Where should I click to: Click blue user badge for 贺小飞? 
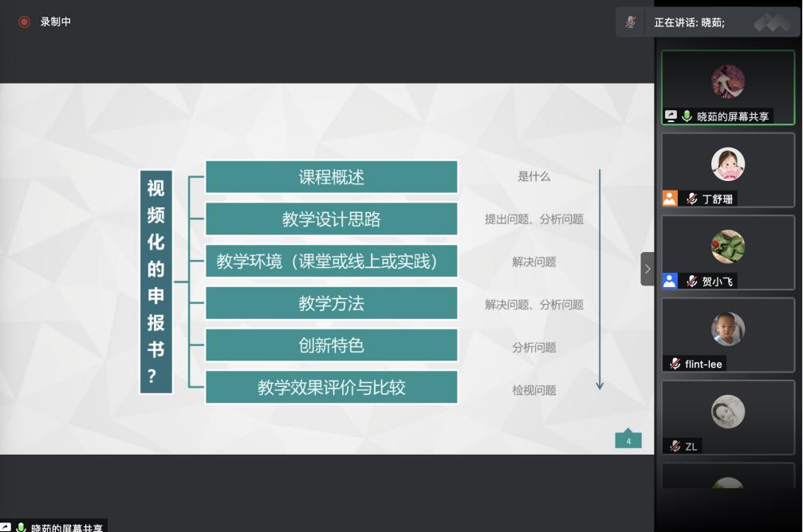[x=670, y=281]
